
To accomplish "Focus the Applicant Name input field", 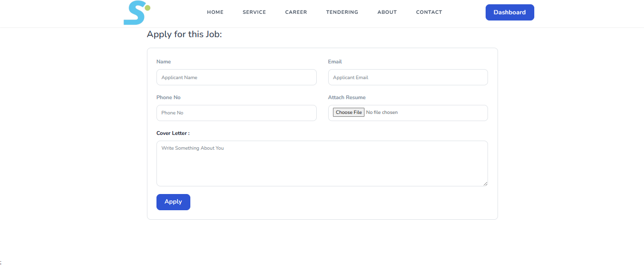I will pos(236,77).
